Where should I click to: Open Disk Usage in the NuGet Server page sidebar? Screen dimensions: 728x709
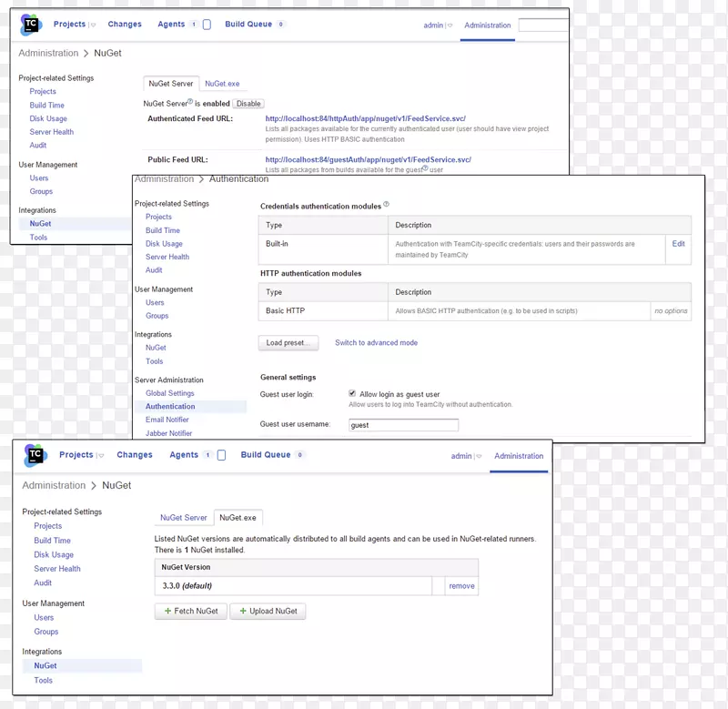[x=48, y=119]
